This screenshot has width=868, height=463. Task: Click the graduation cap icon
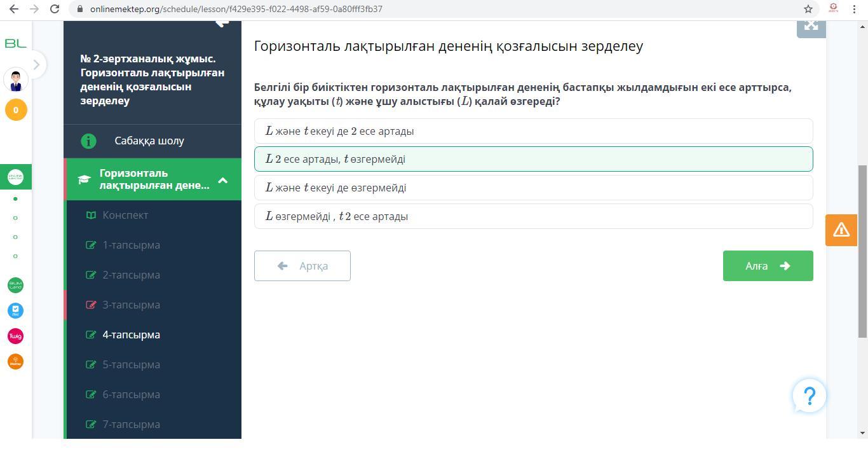pos(84,180)
